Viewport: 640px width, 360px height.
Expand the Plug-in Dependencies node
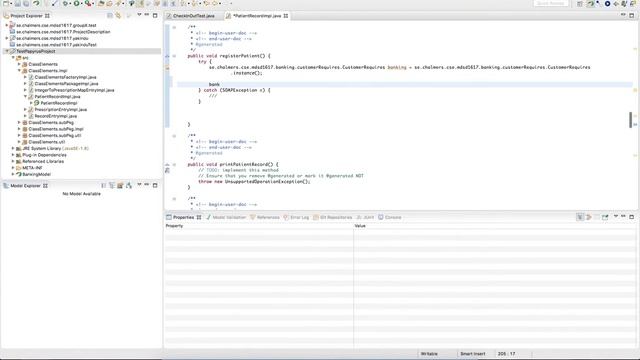click(x=13, y=155)
